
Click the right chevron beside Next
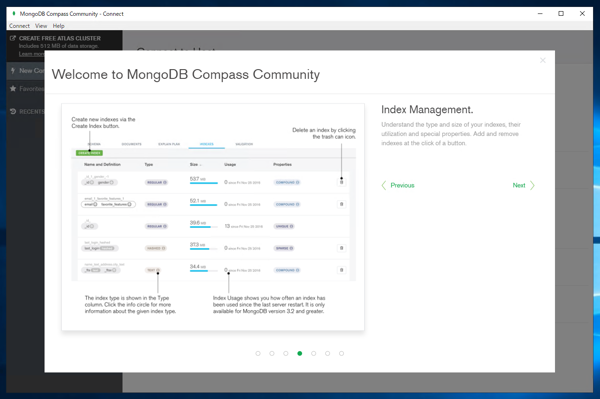tap(532, 186)
